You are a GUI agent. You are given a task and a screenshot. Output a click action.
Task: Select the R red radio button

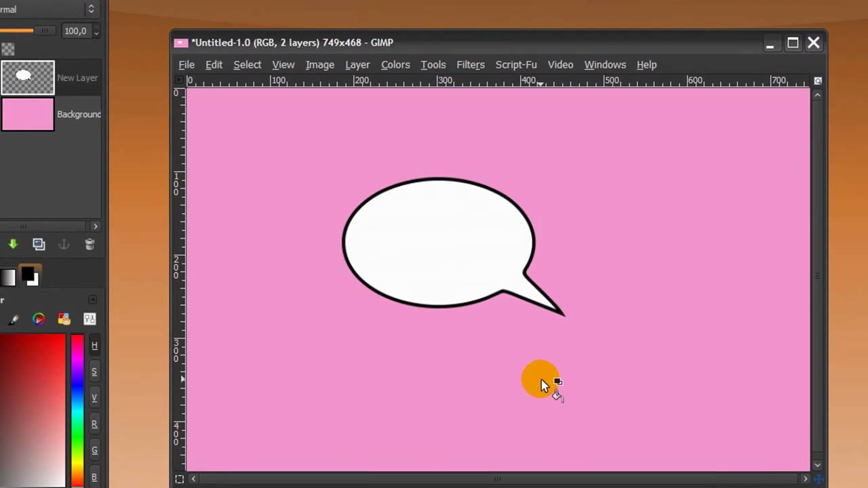94,424
